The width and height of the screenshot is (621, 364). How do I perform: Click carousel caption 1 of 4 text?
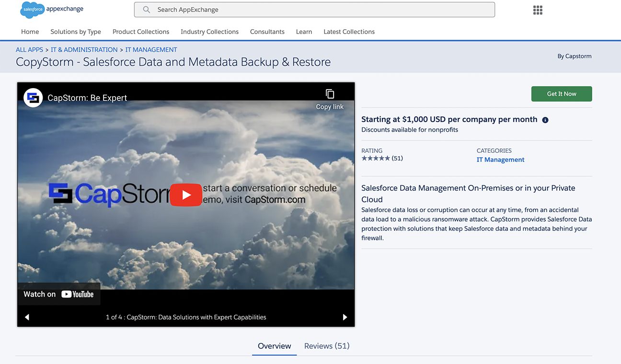186,317
